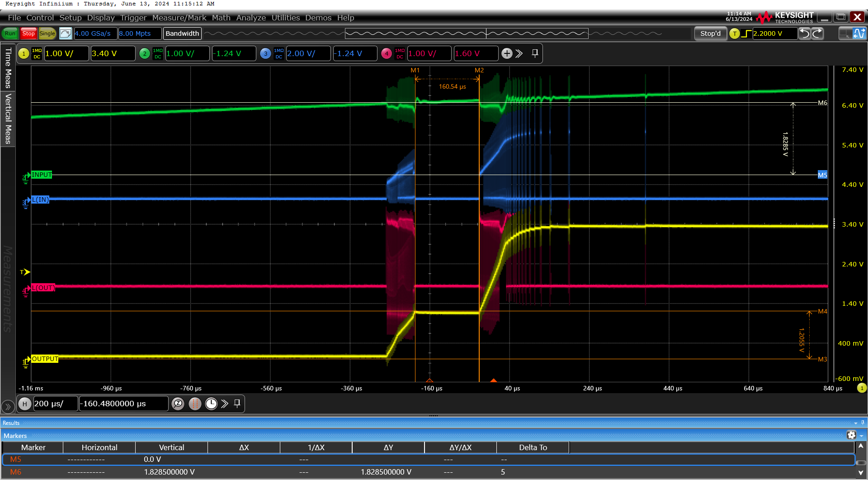Select the M6 marker row

428,472
